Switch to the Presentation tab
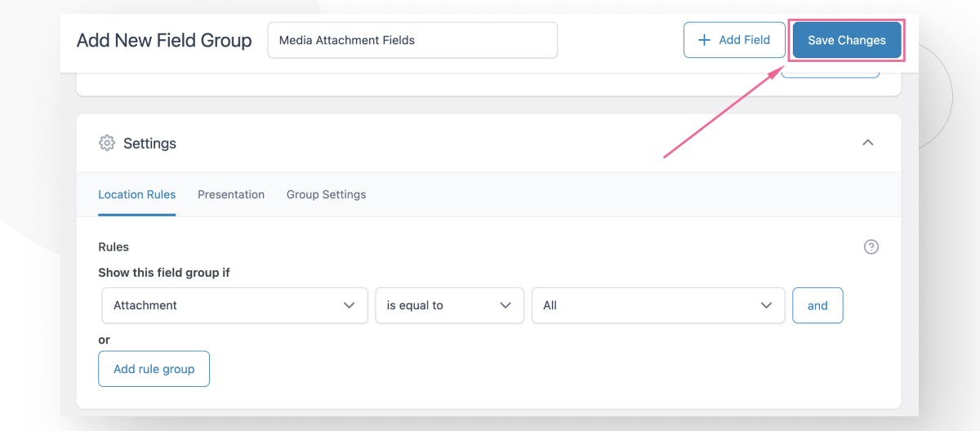Screen dimensions: 980x431 click(x=231, y=194)
